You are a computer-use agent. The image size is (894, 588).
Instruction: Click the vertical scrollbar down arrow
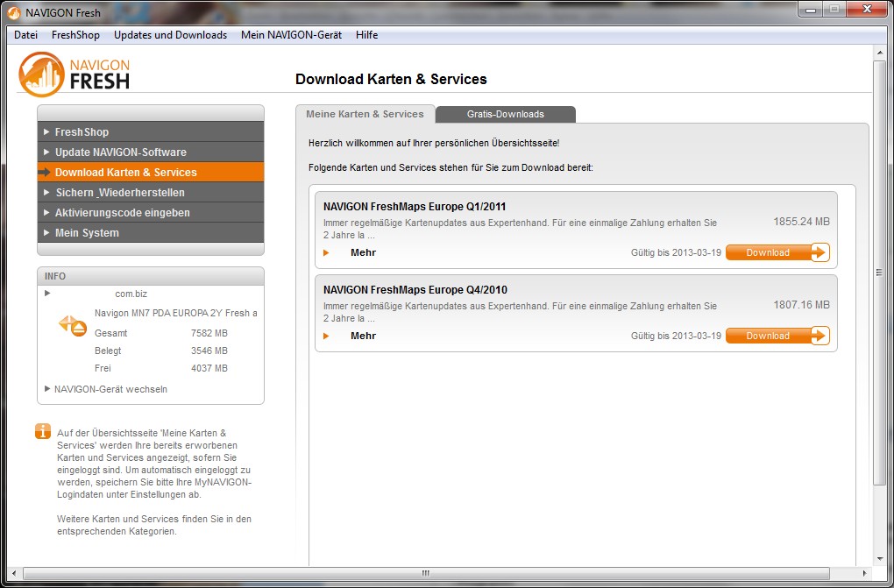(879, 559)
